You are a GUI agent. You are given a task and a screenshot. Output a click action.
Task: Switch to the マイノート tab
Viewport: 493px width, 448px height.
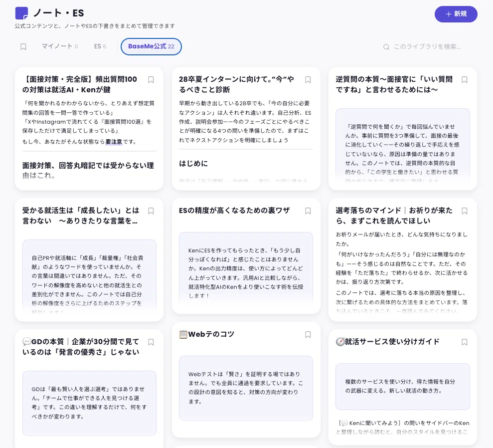[x=60, y=46]
